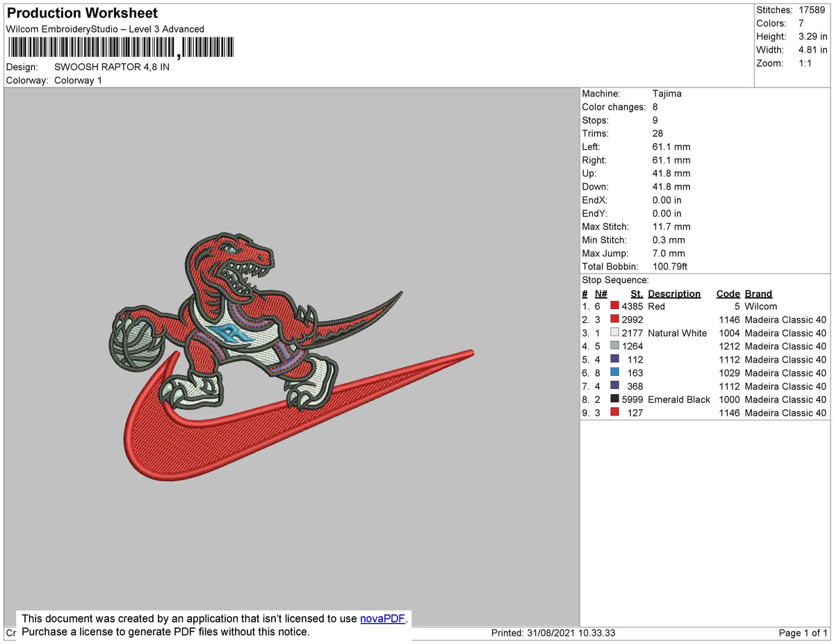This screenshot has width=834, height=644.
Task: Click the Brand column header
Action: click(758, 293)
